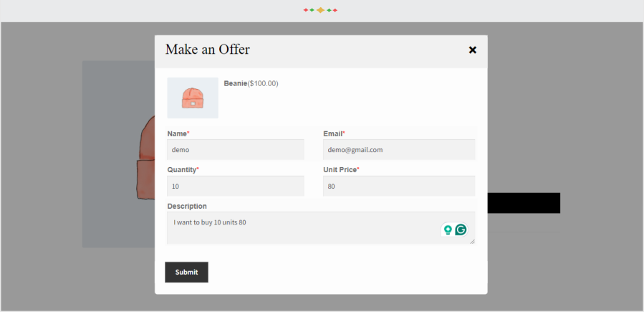Click the Email field label
This screenshot has height=312, width=644.
[333, 133]
